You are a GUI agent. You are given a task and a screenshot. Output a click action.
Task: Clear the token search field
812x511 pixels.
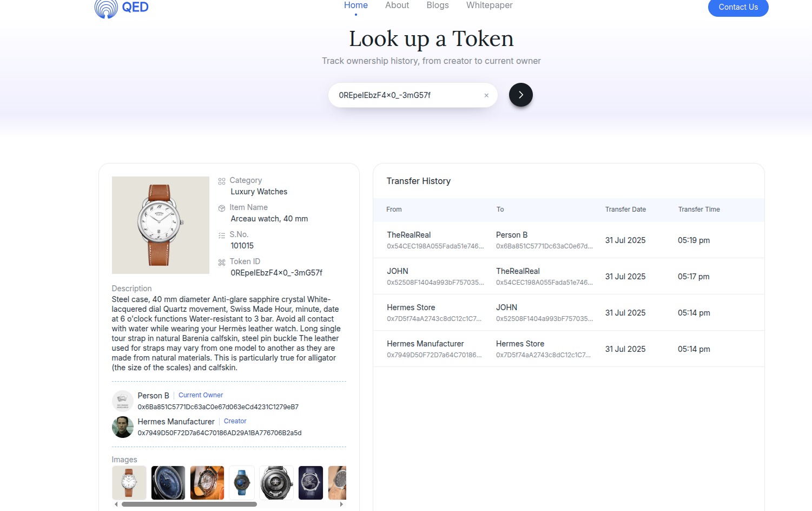click(x=486, y=95)
